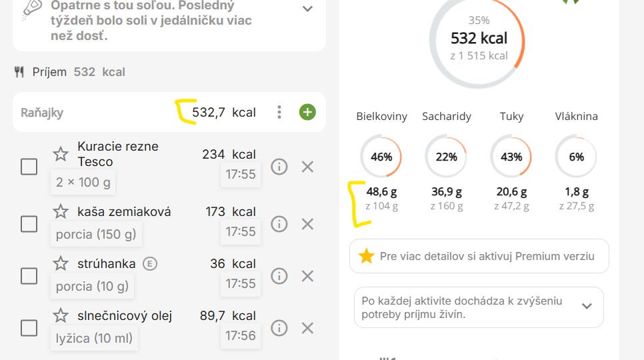644x360 pixels.
Task: Add food to Raňajky with green plus
Action: tap(307, 112)
